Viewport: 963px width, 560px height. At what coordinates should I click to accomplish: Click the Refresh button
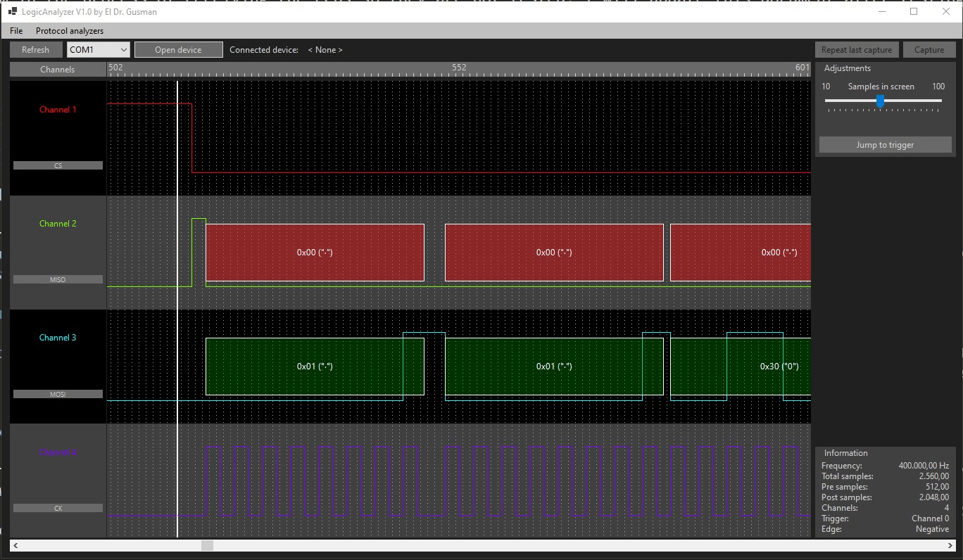coord(35,49)
